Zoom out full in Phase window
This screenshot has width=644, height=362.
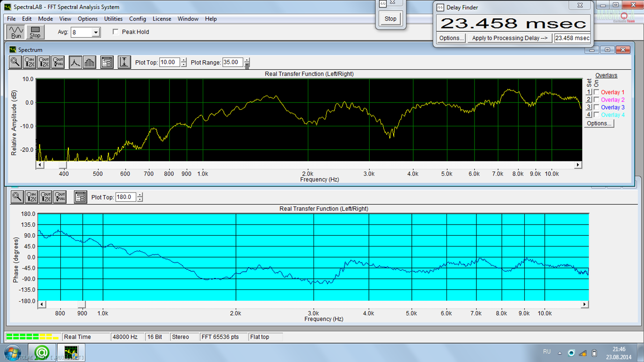(60, 197)
